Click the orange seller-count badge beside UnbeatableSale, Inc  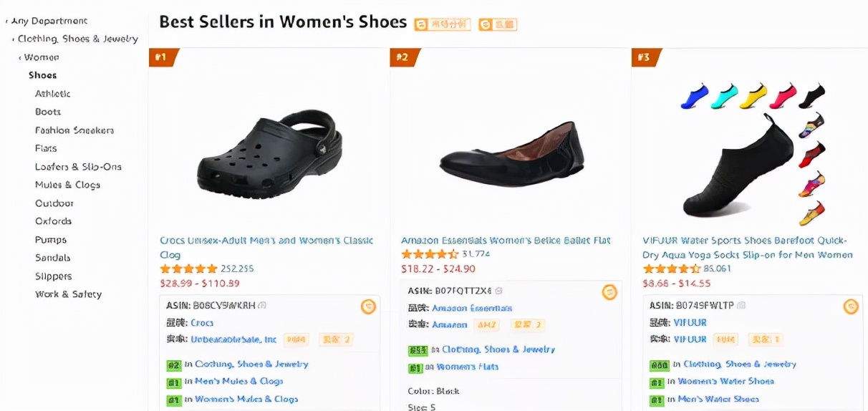(337, 339)
